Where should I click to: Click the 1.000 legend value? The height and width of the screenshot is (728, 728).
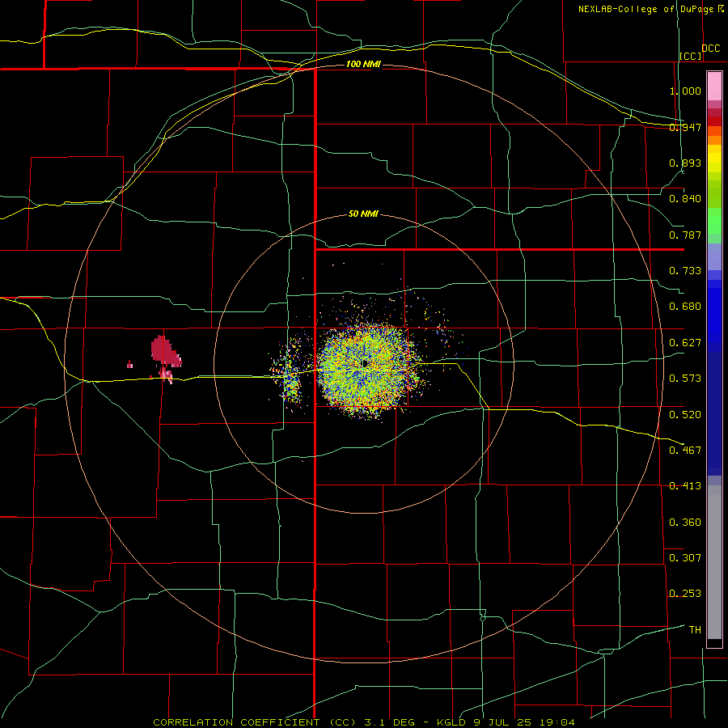coord(685,91)
